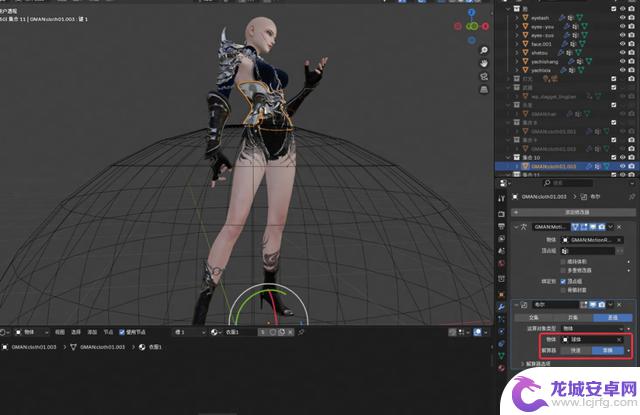Viewport: 640px width, 415px height.
Task: Click properties search field
Action: click(569, 183)
